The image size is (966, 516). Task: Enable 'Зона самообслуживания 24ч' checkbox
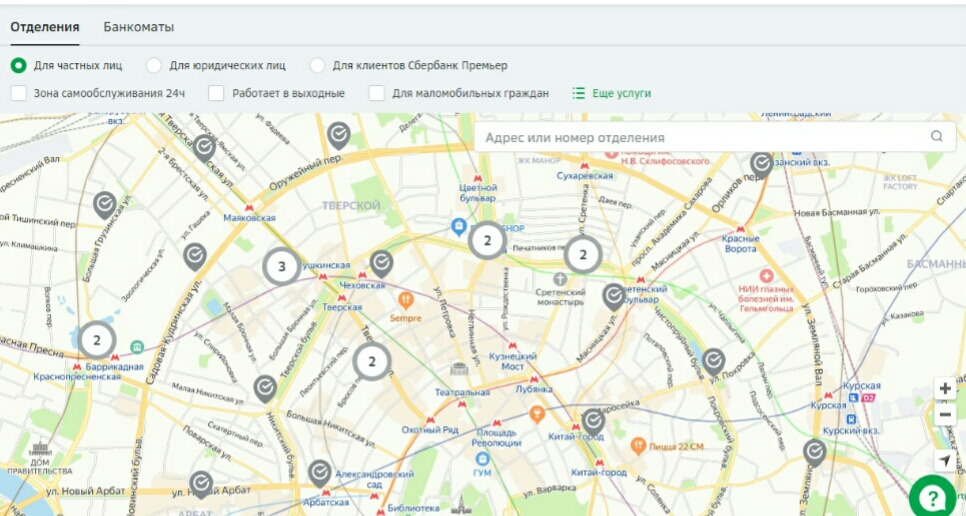coord(18,93)
